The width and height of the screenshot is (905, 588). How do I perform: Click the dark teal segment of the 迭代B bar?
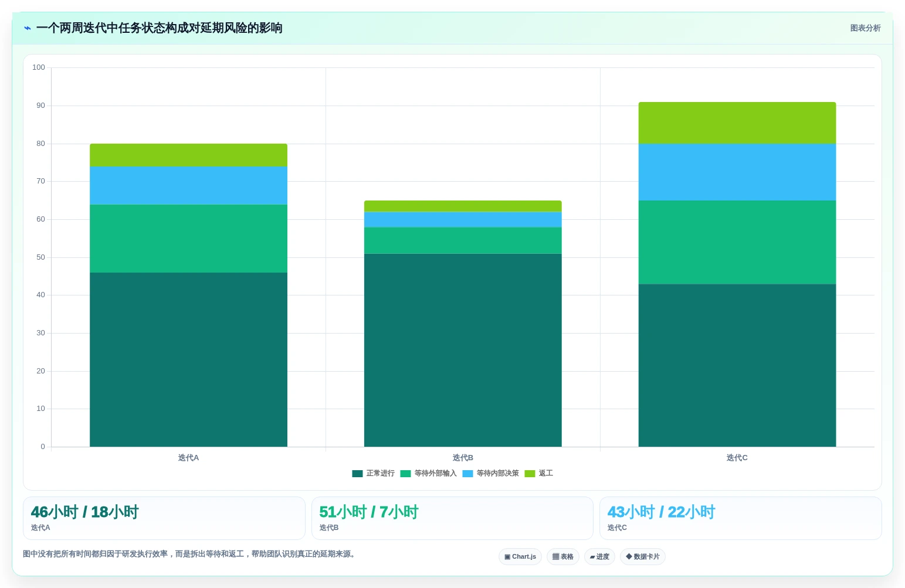[x=463, y=350]
